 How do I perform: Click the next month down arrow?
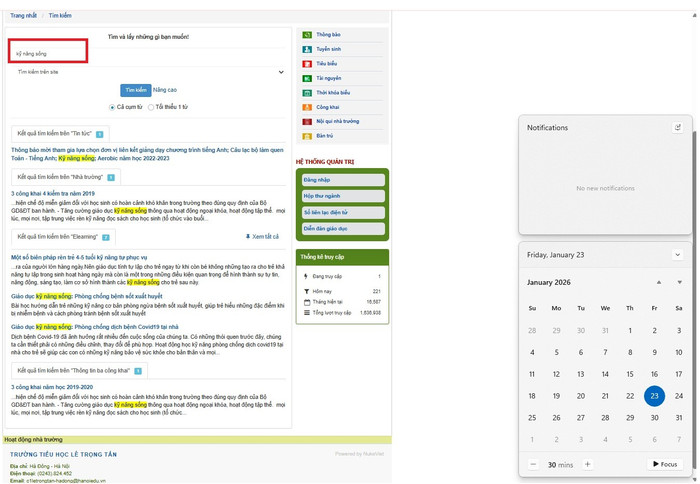click(679, 283)
